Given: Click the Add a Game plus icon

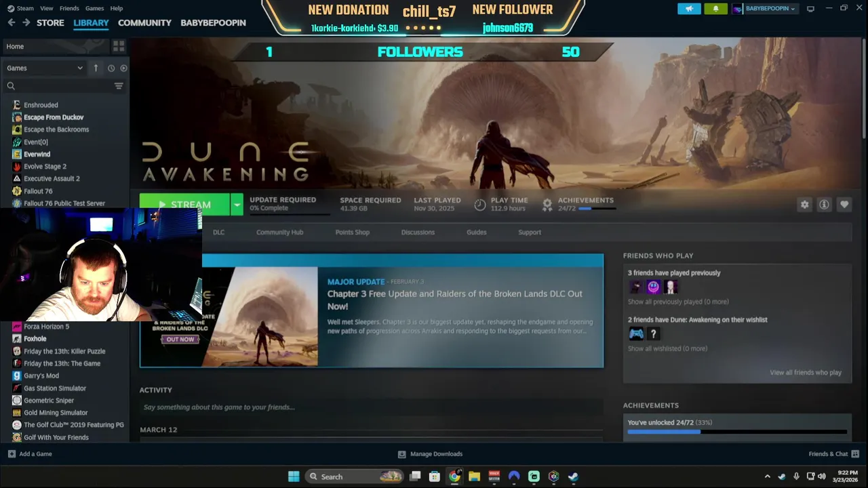Looking at the screenshot, I should [x=12, y=454].
